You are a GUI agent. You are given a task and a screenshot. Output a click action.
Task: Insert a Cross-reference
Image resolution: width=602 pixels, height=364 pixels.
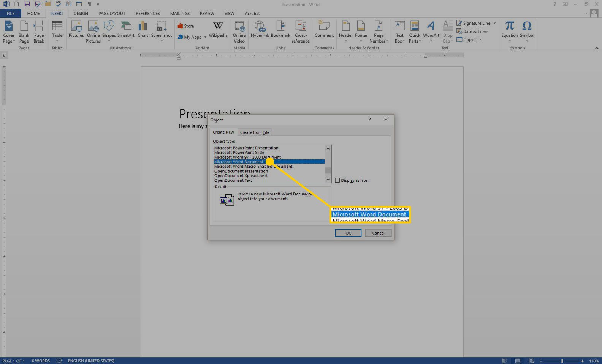tap(301, 32)
